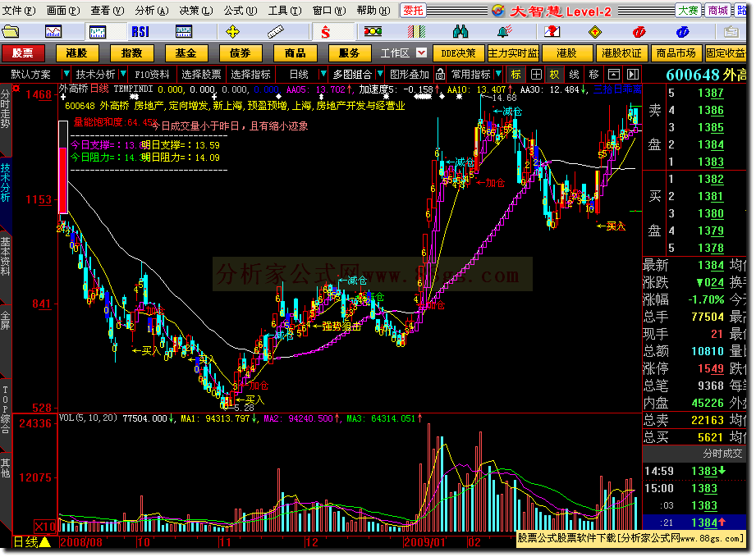Toggle the 权 adjustment button
756x557 pixels.
coord(554,74)
